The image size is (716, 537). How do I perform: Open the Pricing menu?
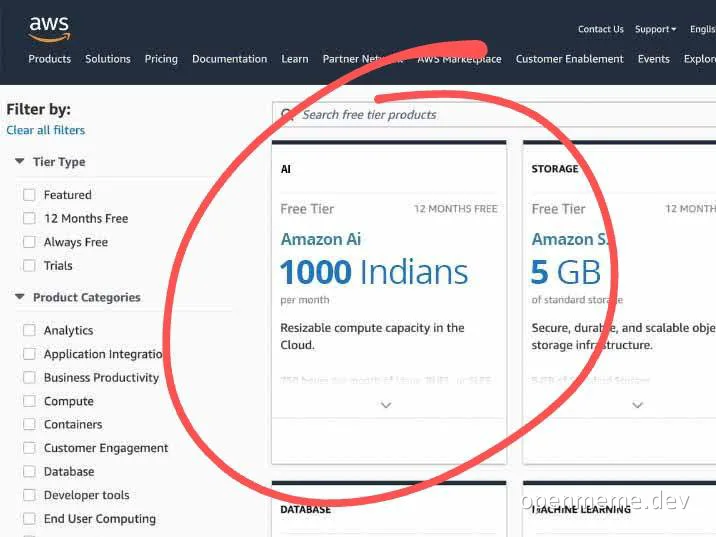[161, 59]
